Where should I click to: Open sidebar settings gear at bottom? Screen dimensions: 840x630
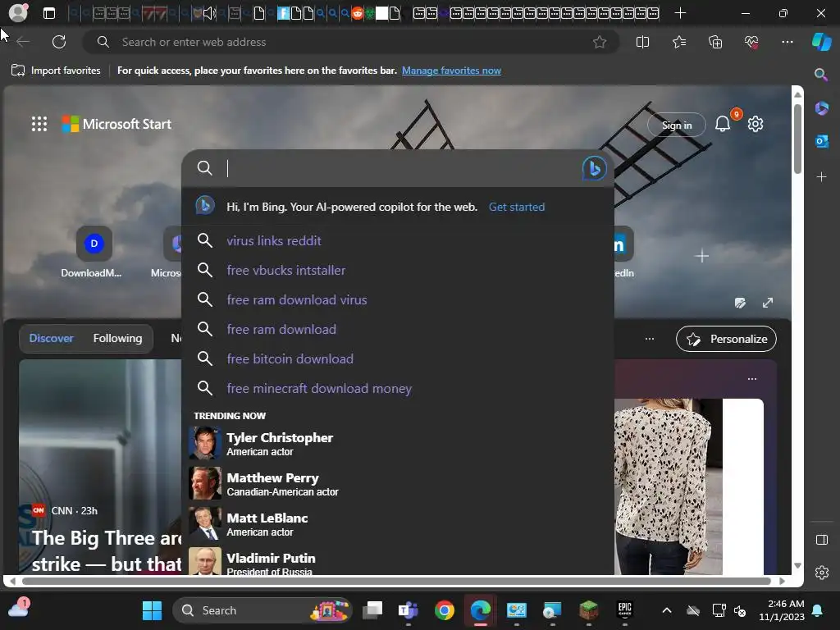(822, 573)
